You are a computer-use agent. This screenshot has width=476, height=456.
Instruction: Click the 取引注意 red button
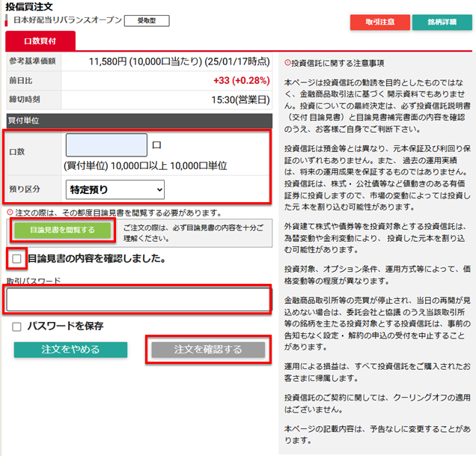(379, 22)
